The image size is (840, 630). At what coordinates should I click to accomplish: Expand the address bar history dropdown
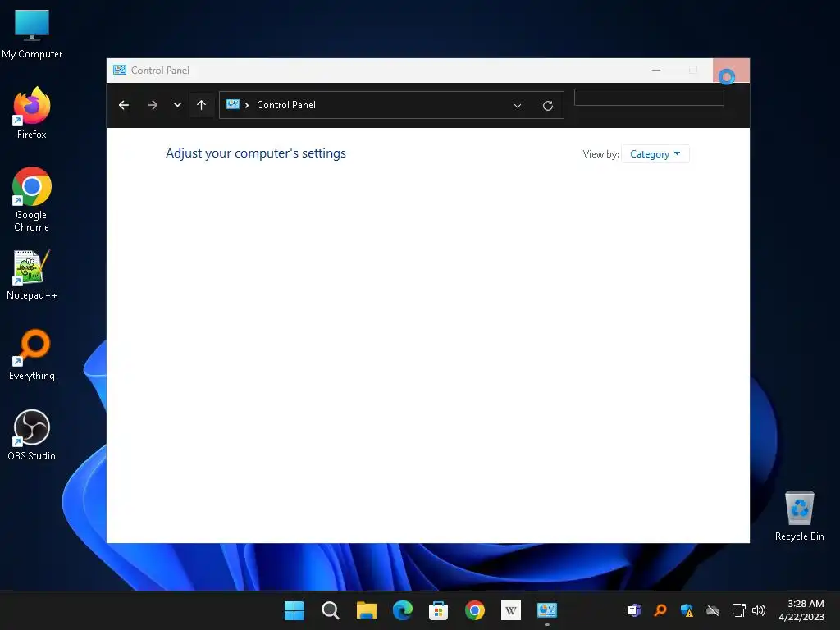[518, 106]
